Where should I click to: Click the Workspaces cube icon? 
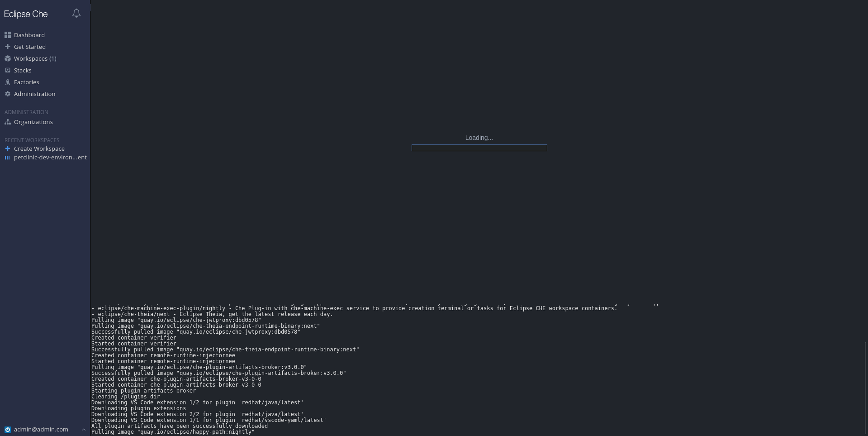8,58
